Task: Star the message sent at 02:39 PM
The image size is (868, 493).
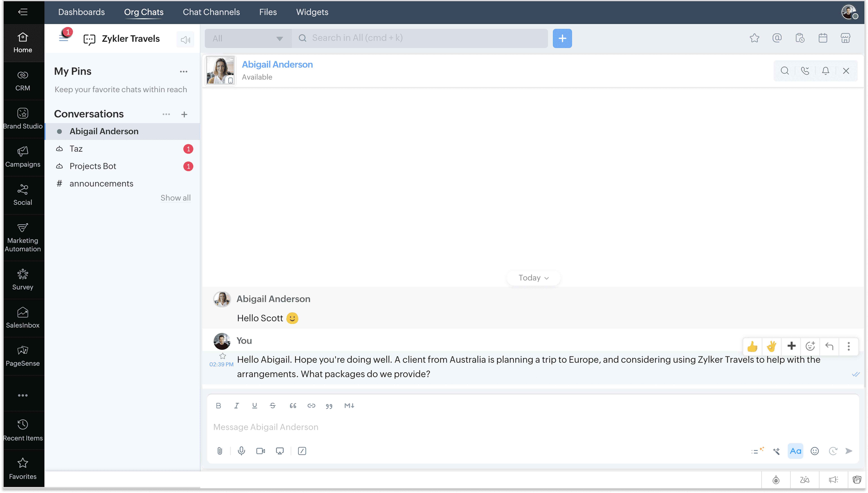Action: (223, 356)
